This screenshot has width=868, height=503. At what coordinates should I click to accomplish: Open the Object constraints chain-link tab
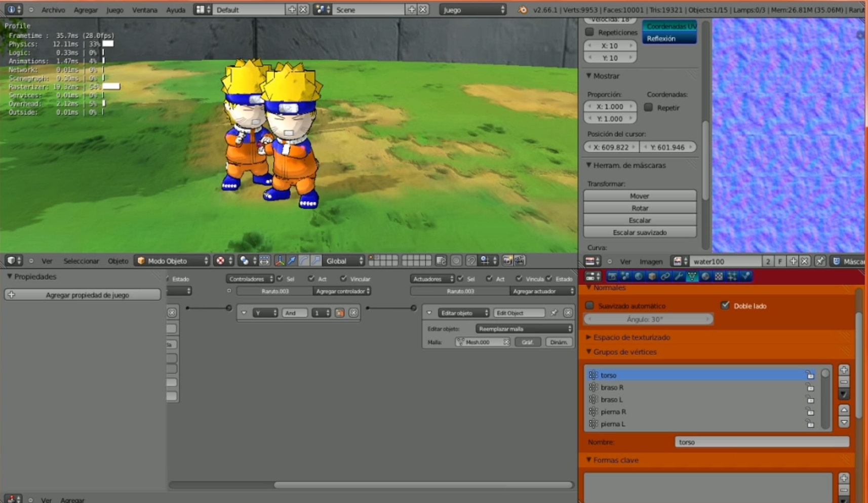tap(665, 277)
